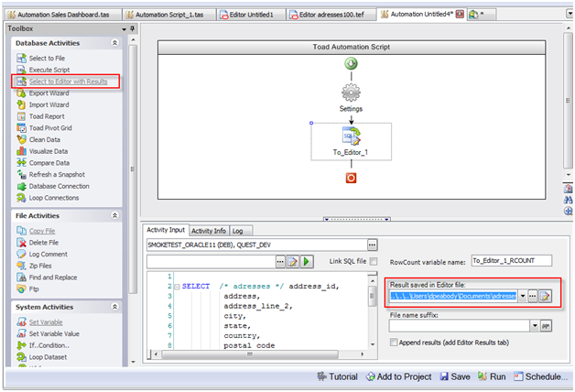
Task: Click the Result saved in Editor file field
Action: click(x=453, y=296)
